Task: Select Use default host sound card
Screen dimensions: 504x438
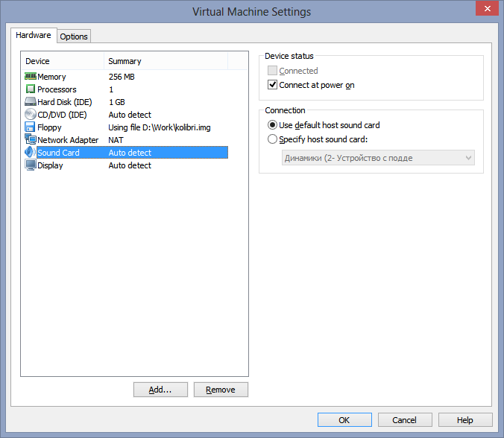Action: [273, 125]
